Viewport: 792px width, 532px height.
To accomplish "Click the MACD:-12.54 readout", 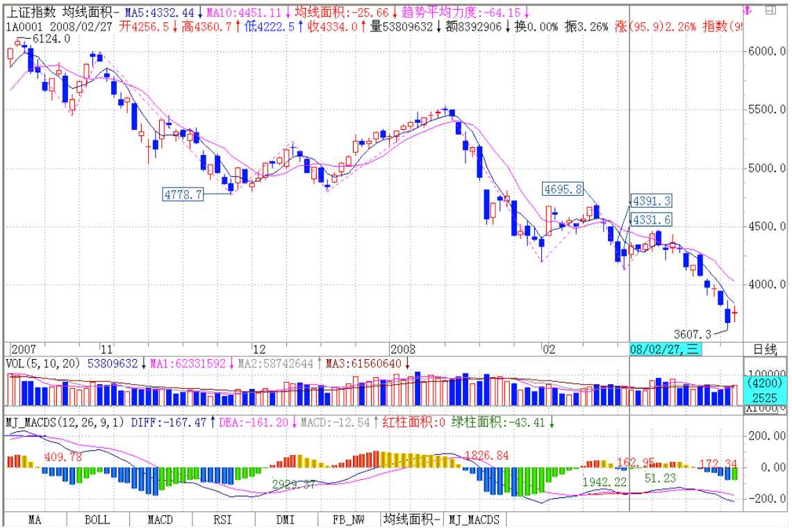I will click(336, 422).
